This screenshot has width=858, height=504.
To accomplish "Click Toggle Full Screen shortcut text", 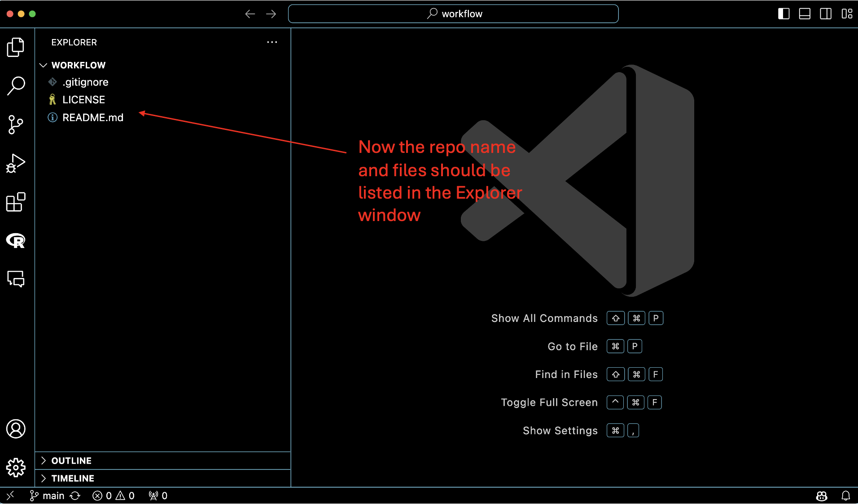I will [x=549, y=403].
